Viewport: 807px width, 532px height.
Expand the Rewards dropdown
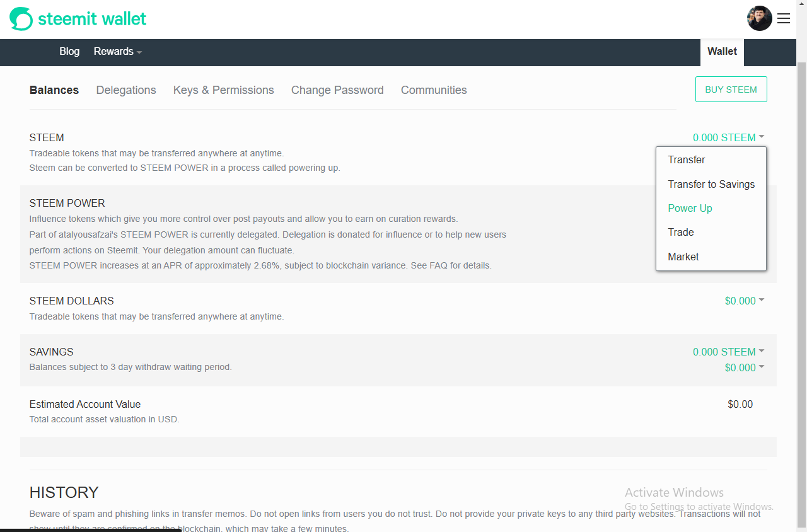(117, 52)
